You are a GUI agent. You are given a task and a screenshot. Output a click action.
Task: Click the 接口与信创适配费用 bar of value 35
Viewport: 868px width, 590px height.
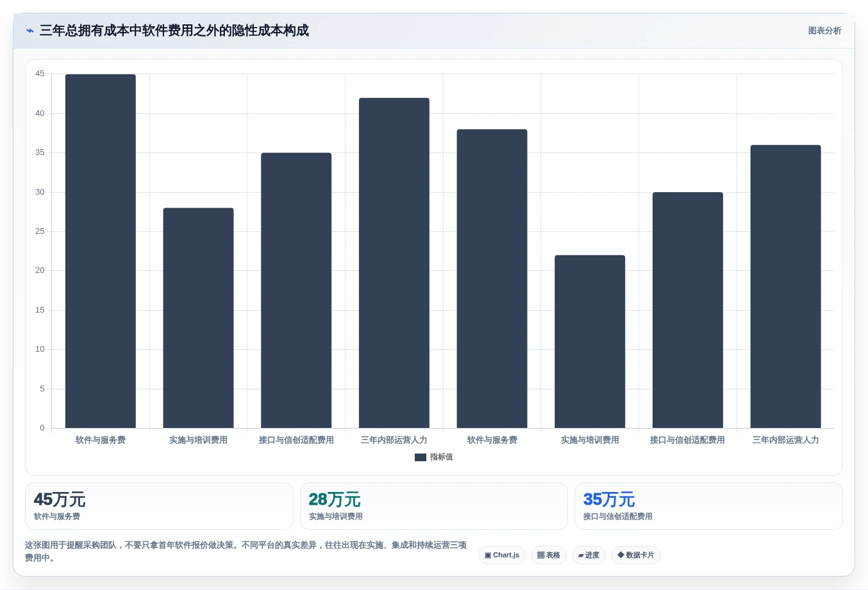pos(296,290)
